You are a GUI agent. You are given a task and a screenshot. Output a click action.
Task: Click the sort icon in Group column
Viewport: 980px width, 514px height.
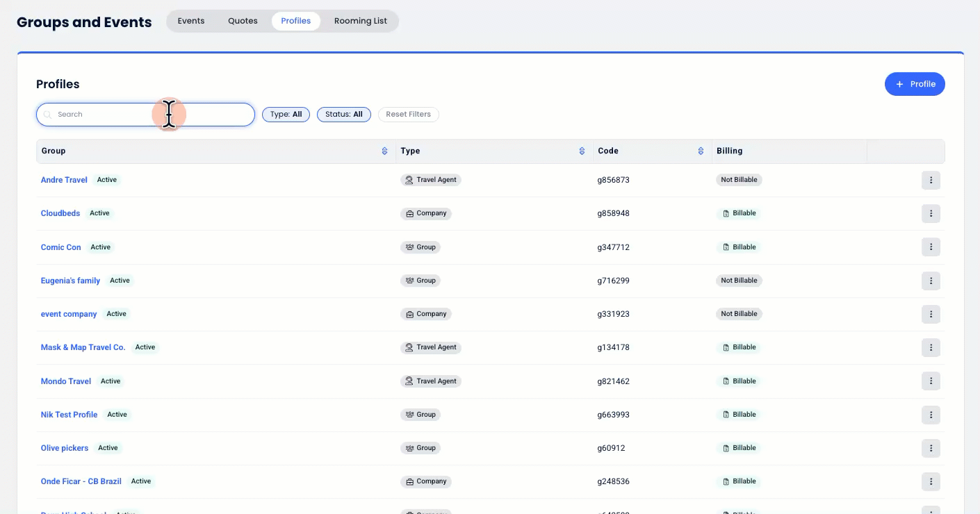[x=384, y=151]
